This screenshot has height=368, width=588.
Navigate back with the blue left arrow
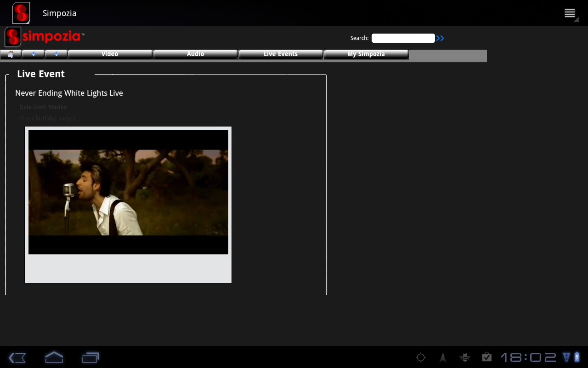[33, 54]
